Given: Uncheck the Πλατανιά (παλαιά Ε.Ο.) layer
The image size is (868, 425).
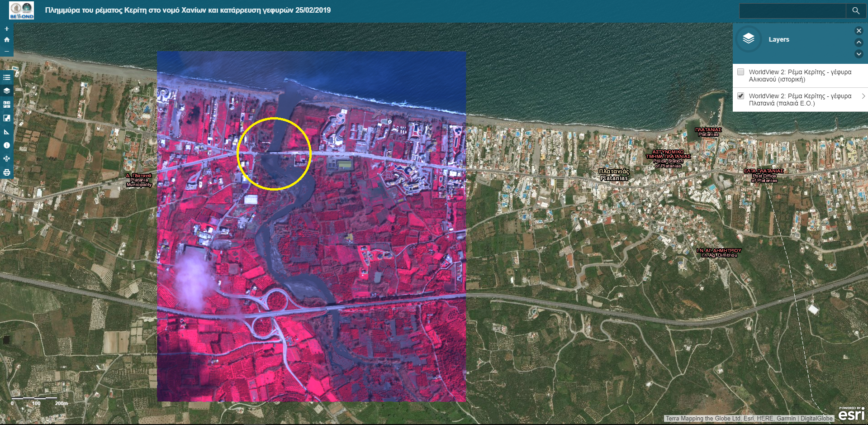Looking at the screenshot, I should [x=740, y=96].
